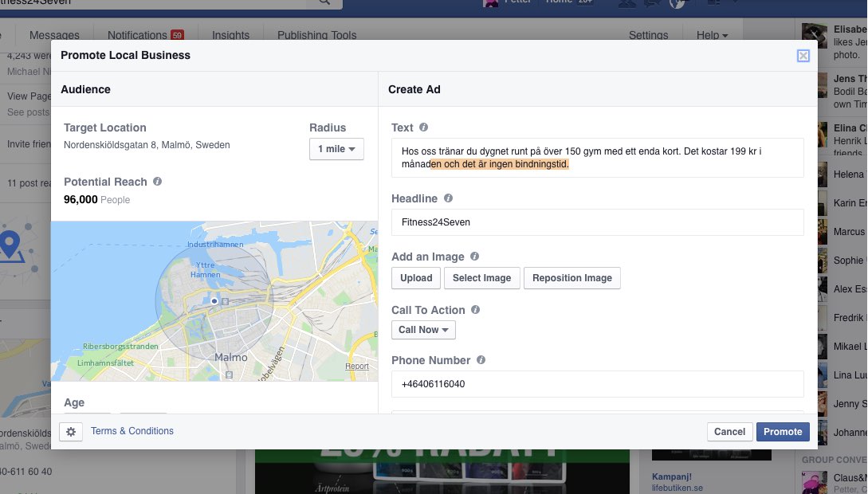The height and width of the screenshot is (494, 868).
Task: Click the target location dot on map
Action: 214,301
